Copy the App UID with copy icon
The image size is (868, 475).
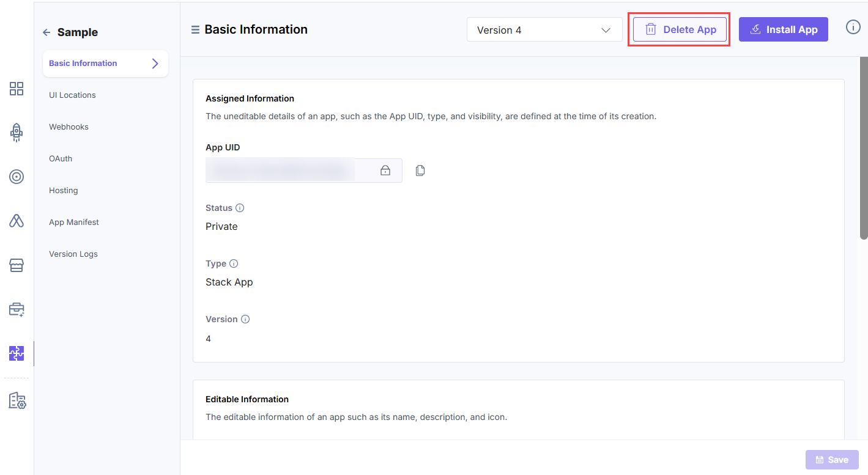pos(420,171)
